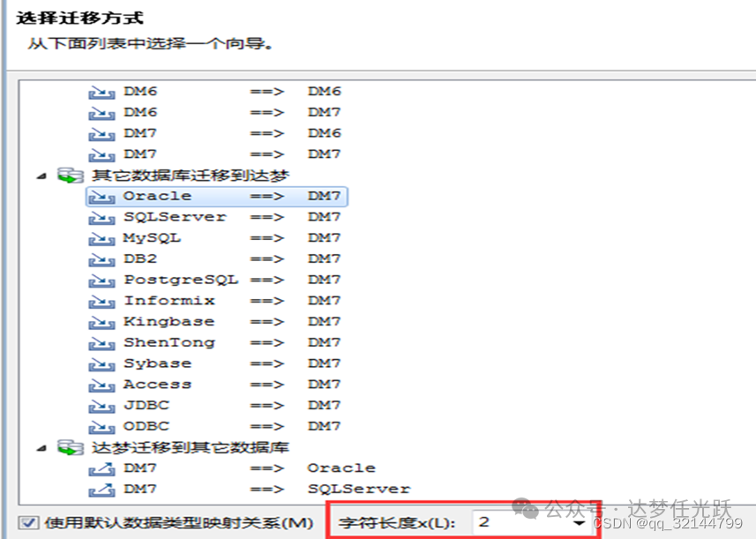Collapse the 达梦迁移到其它数据库 tree group
The width and height of the screenshot is (756, 539).
(42, 448)
